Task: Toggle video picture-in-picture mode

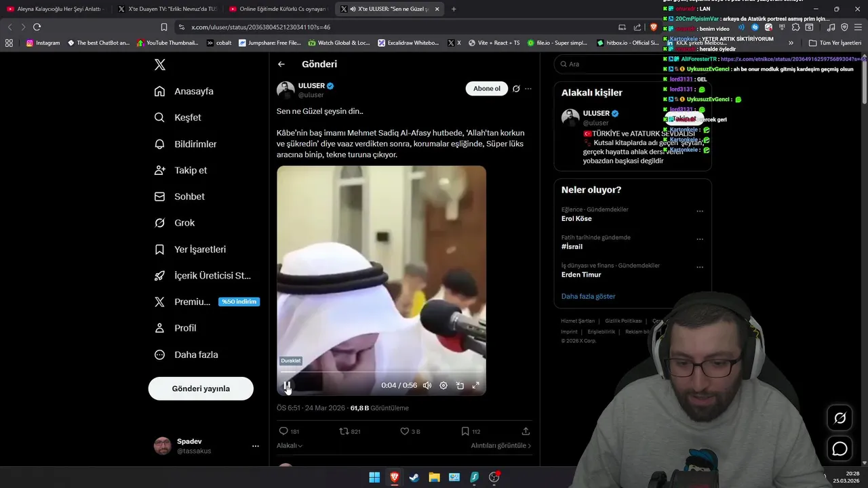Action: 460,386
